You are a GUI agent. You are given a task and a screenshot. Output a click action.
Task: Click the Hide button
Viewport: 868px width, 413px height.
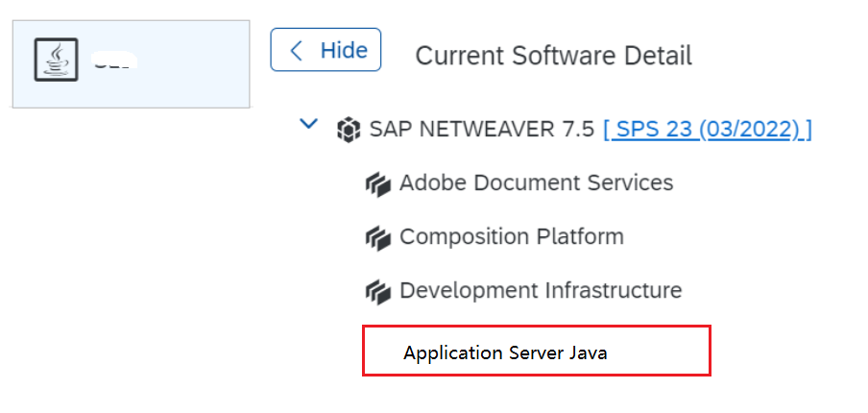(325, 50)
